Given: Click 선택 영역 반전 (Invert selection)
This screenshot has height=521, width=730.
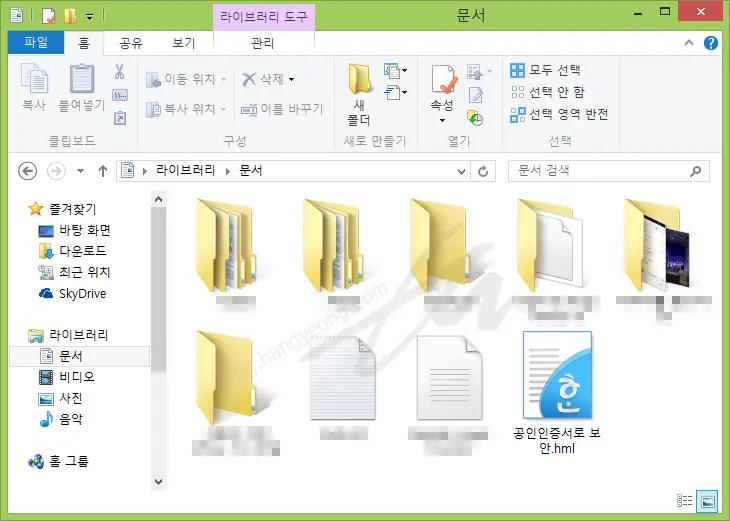Looking at the screenshot, I should coord(560,114).
